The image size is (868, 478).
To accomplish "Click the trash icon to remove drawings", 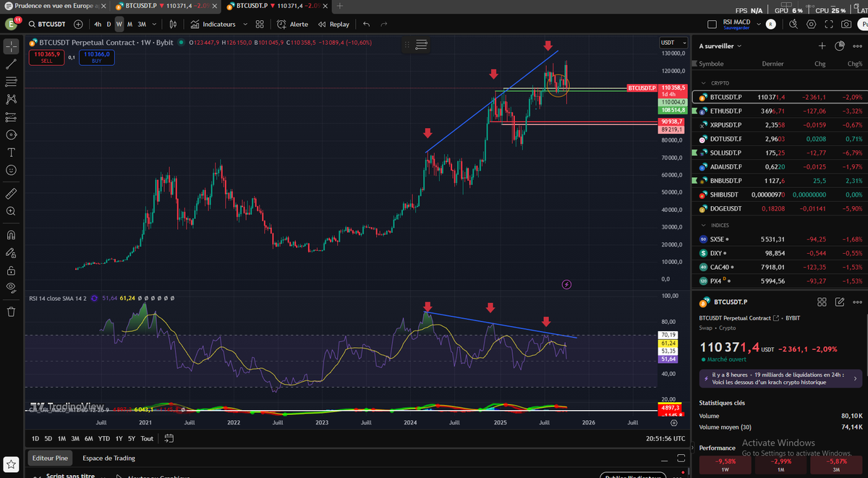I will [x=11, y=312].
